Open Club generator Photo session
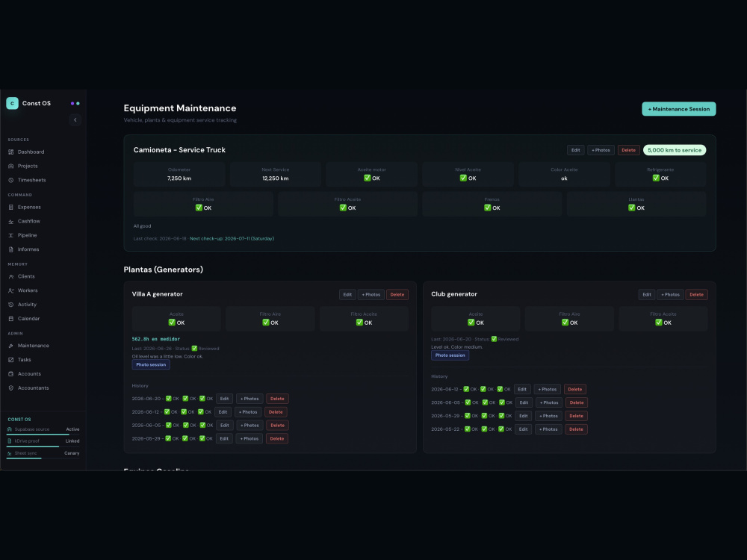This screenshot has height=560, width=747. point(450,355)
